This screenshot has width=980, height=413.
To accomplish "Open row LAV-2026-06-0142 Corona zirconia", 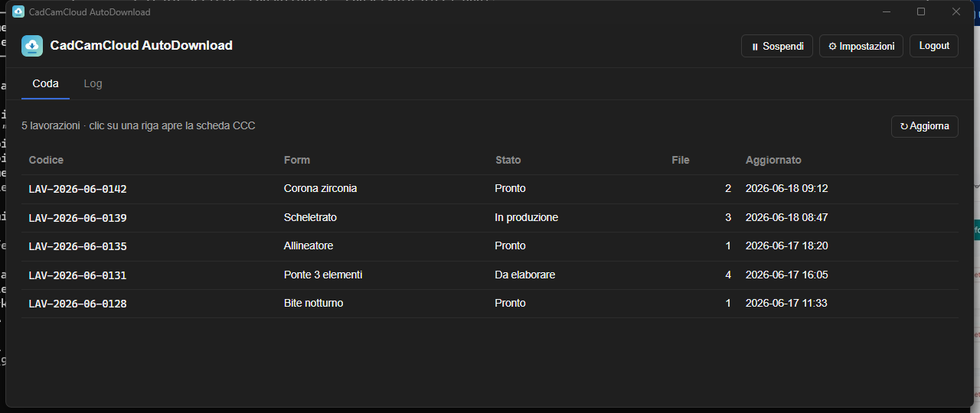I will (490, 189).
